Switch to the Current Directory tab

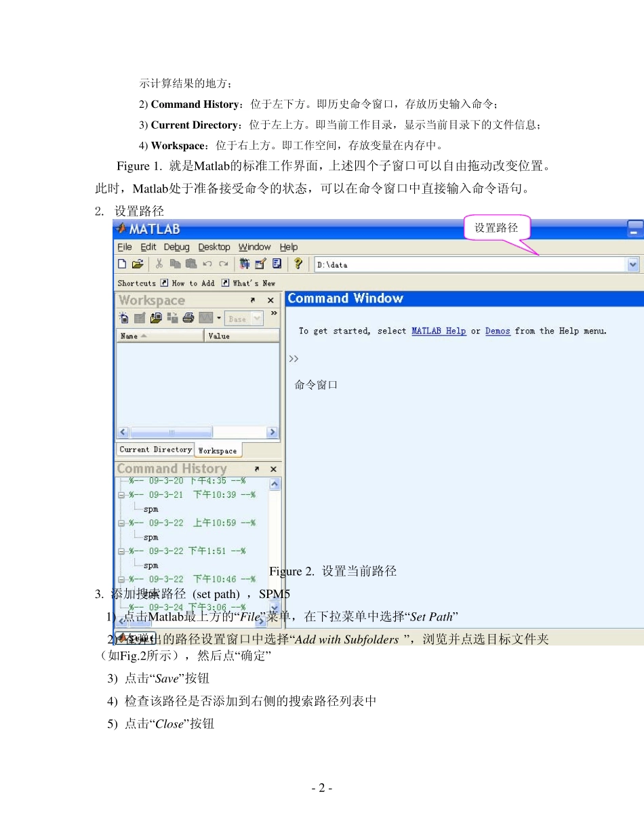tap(155, 450)
